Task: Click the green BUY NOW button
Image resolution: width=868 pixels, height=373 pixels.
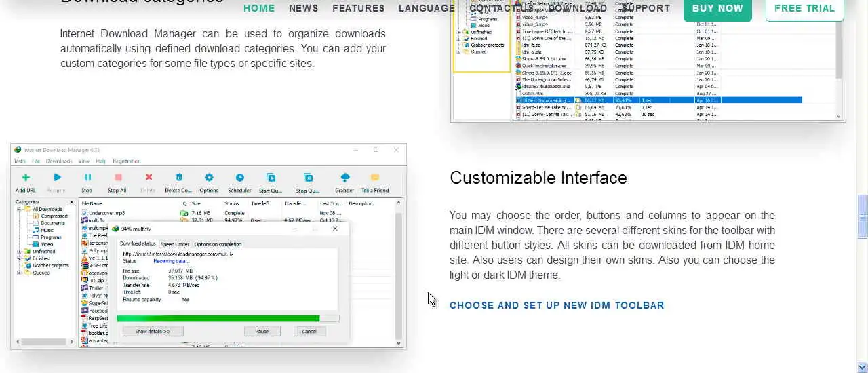Action: click(717, 8)
